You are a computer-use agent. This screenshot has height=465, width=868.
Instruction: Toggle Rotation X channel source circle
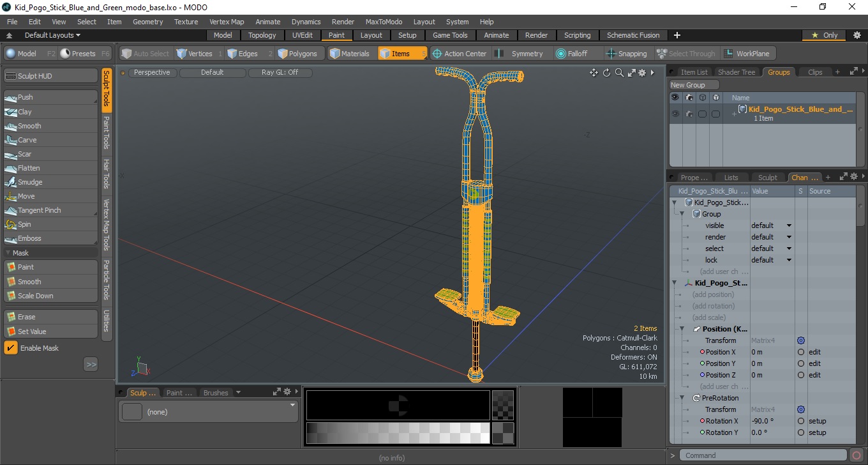click(x=801, y=421)
